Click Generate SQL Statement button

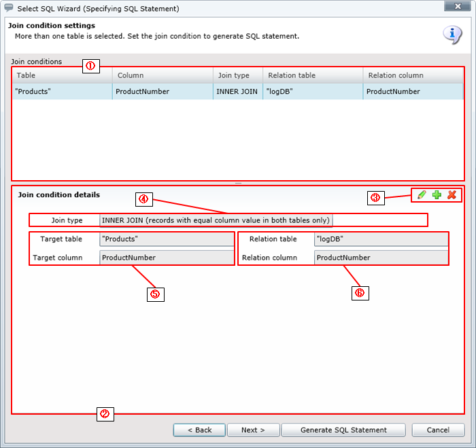click(343, 430)
